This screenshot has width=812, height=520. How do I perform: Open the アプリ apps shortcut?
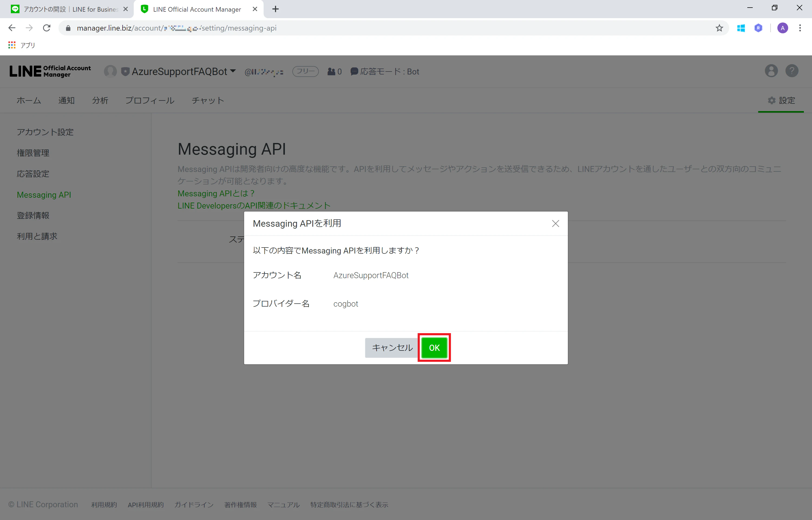22,45
